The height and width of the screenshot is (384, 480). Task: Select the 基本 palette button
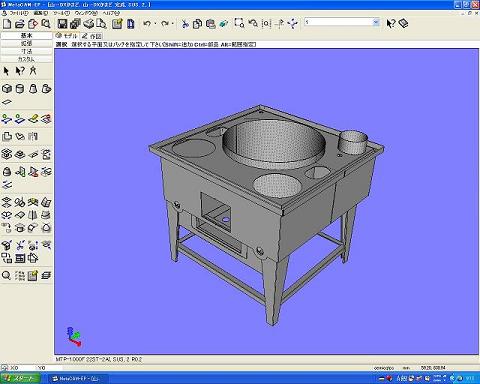(x=27, y=35)
